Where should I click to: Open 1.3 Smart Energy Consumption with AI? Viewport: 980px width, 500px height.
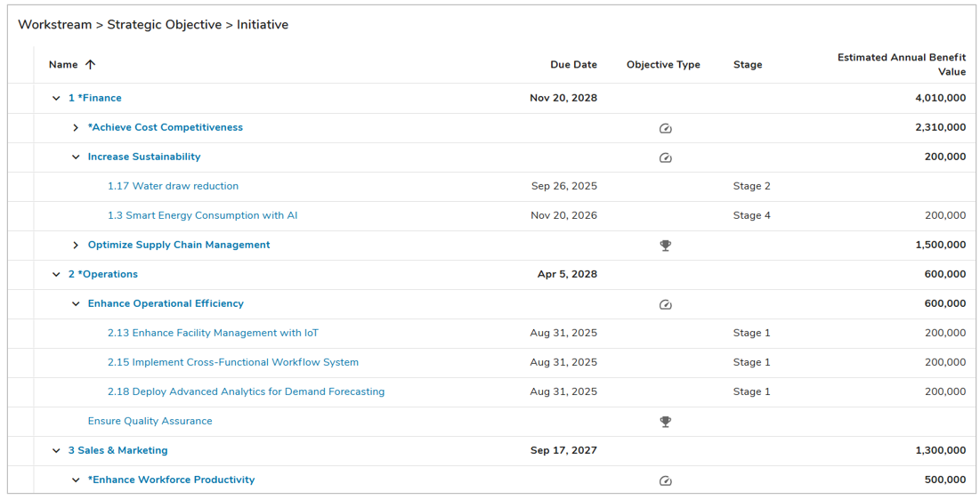(202, 216)
